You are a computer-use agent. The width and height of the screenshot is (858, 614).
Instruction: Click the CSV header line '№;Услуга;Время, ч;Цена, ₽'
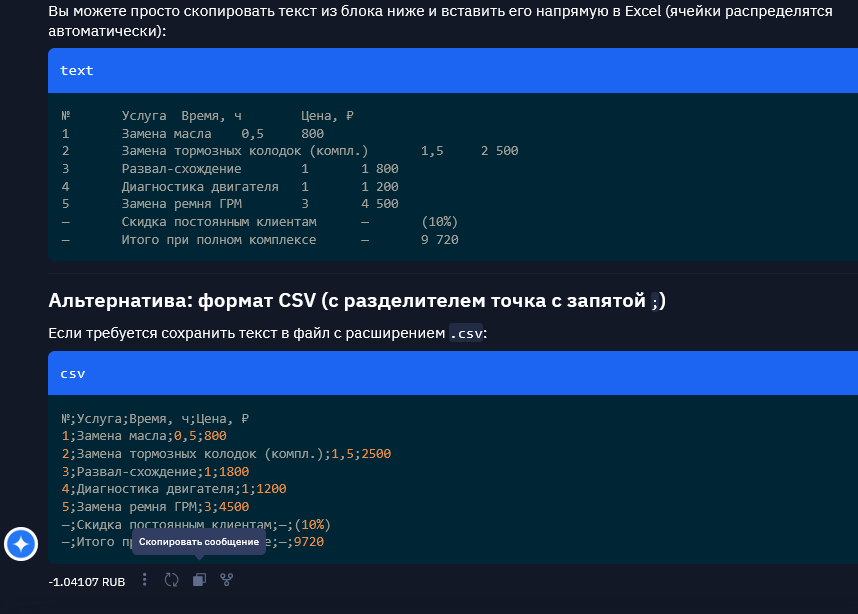pyautogui.click(x=155, y=419)
